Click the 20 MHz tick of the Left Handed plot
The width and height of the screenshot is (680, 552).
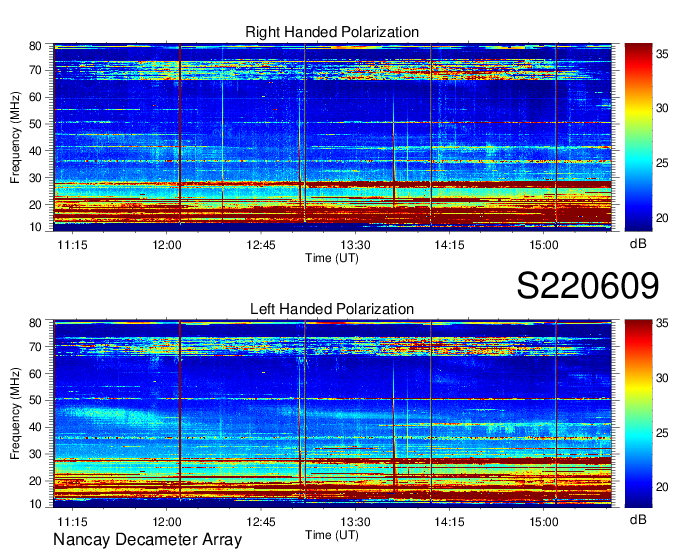[35, 481]
